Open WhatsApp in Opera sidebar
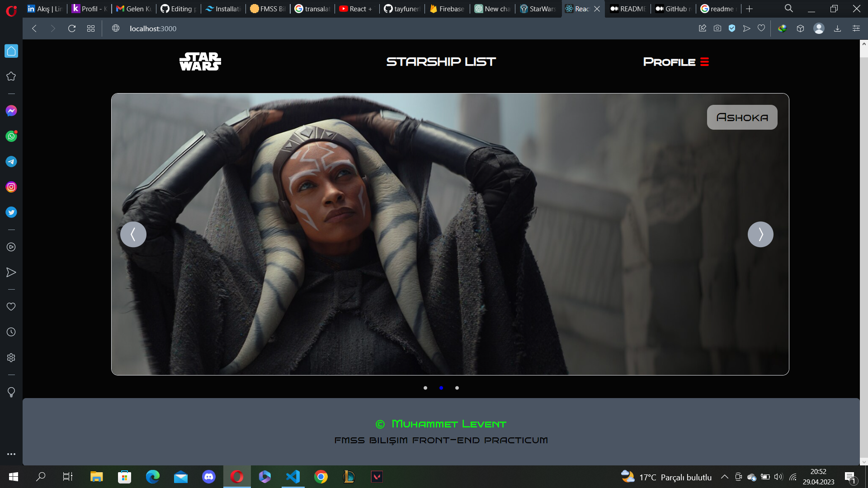Image resolution: width=868 pixels, height=488 pixels. (x=11, y=136)
